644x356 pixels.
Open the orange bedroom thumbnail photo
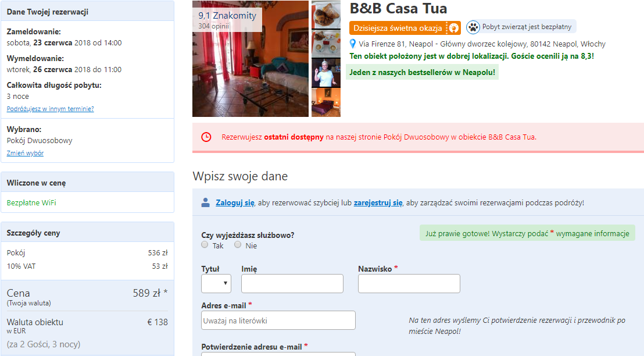[326, 103]
